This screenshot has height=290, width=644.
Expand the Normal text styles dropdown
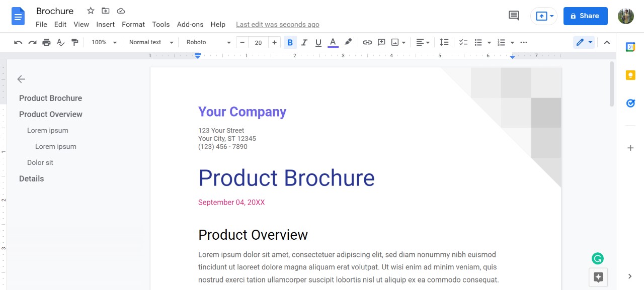151,42
